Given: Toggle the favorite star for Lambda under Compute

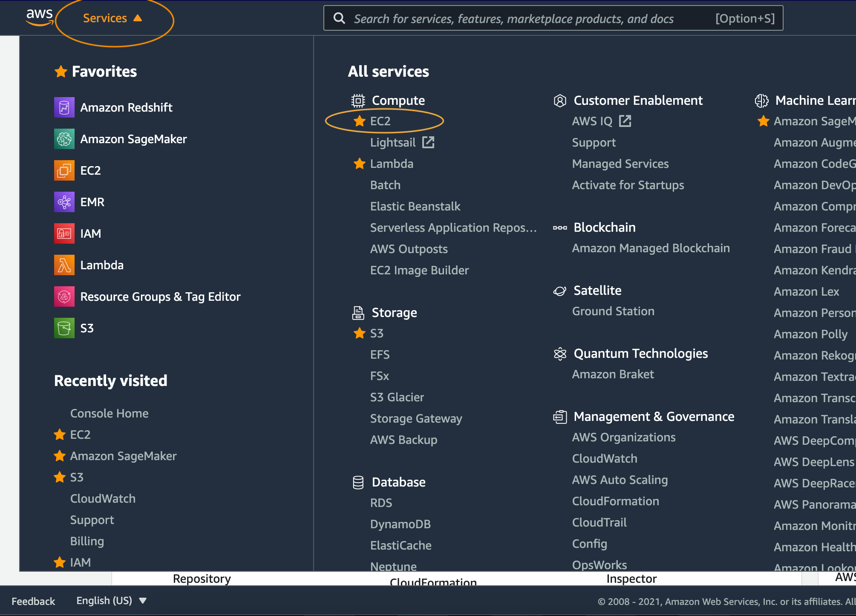Looking at the screenshot, I should point(360,164).
